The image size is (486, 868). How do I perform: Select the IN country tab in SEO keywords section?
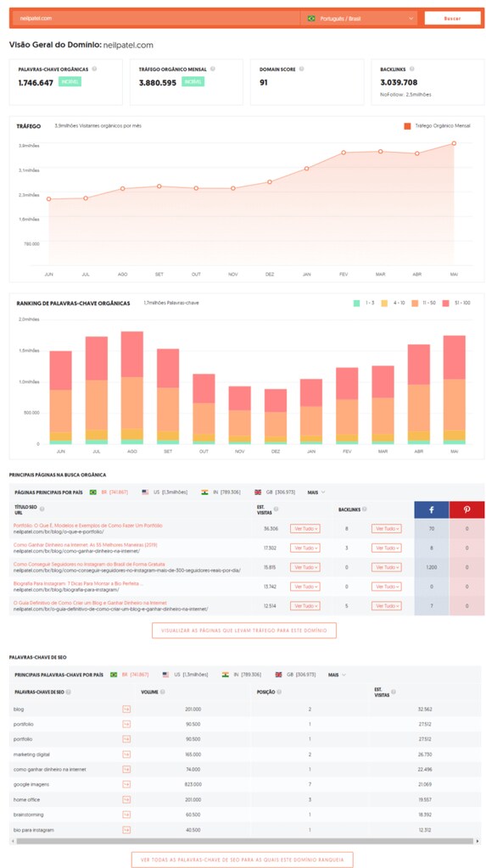[241, 675]
